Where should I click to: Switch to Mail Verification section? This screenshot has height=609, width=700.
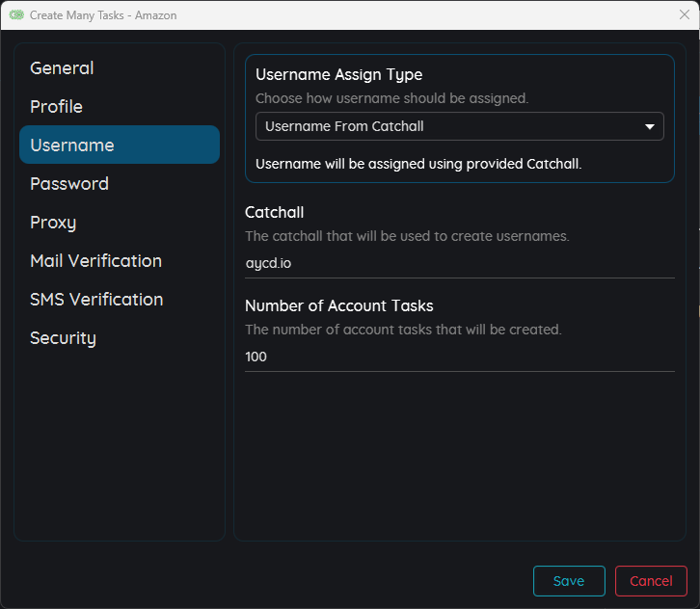pos(95,261)
